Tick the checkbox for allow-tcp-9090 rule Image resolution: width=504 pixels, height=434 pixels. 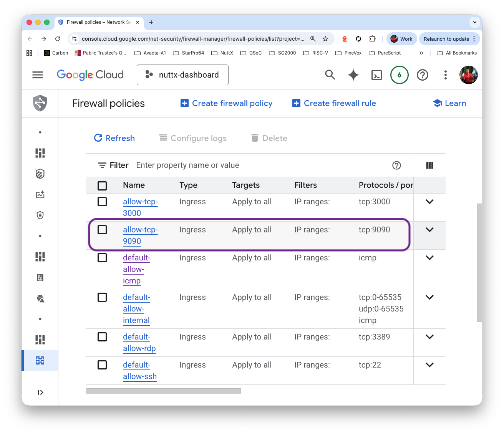(102, 230)
